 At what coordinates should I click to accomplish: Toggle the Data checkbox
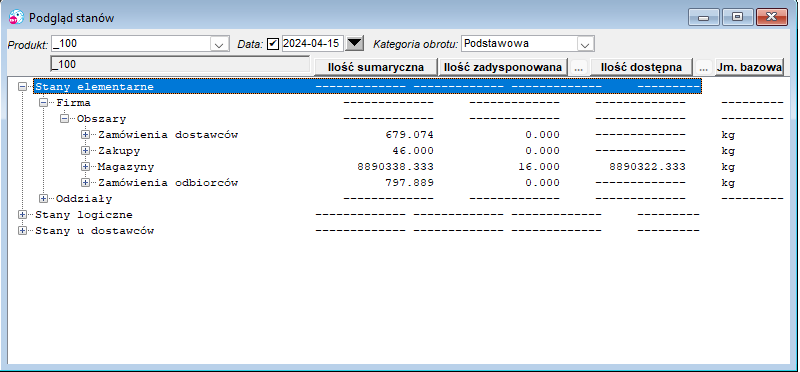click(273, 44)
